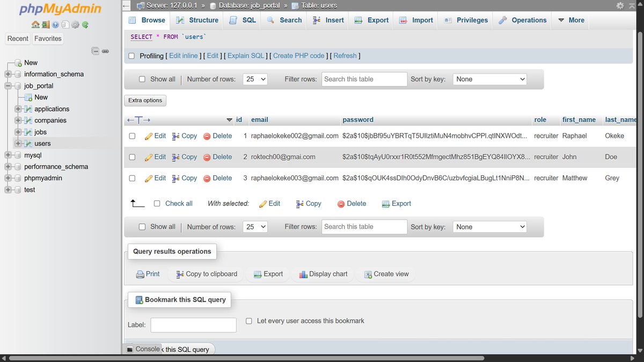Switch to the Structure tab

(198, 20)
